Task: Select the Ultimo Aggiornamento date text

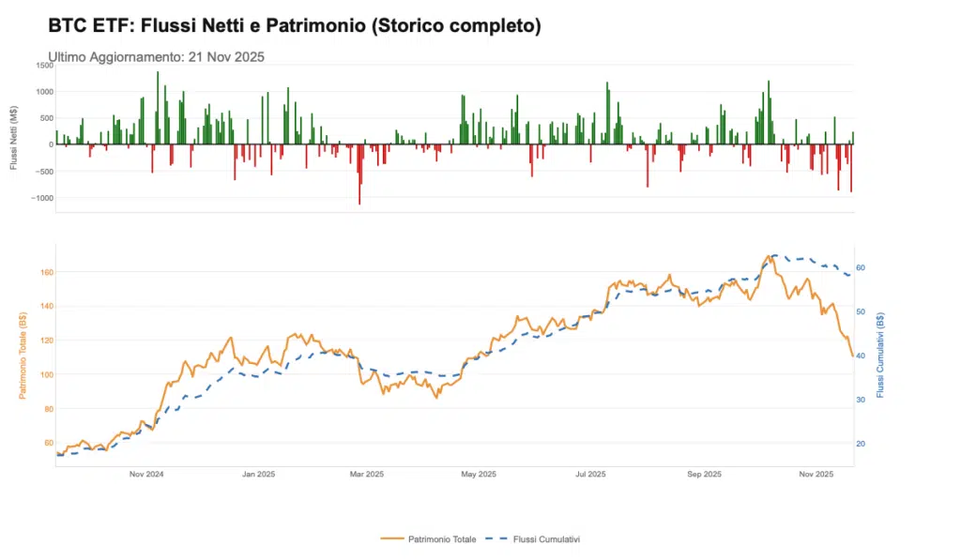Action: (156, 56)
